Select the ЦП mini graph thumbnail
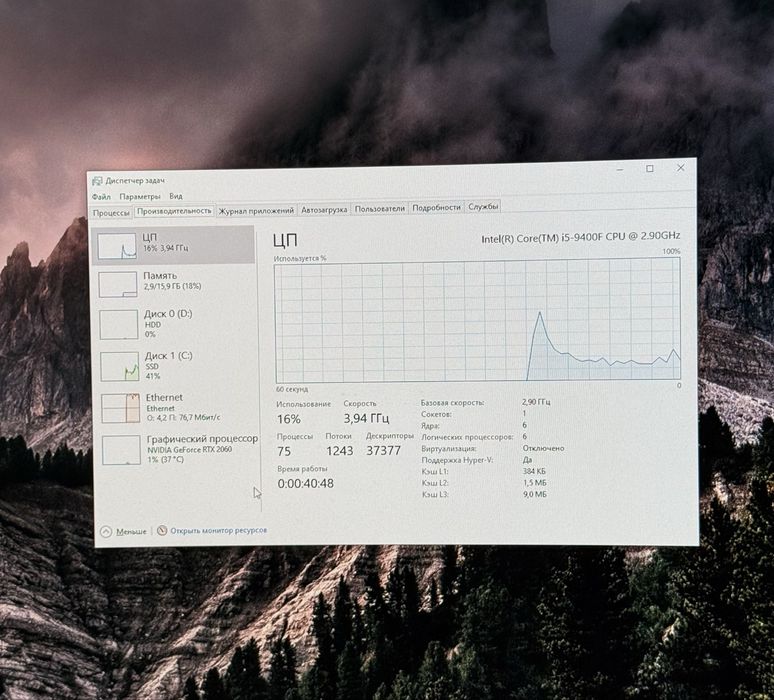The image size is (774, 700). point(117,246)
